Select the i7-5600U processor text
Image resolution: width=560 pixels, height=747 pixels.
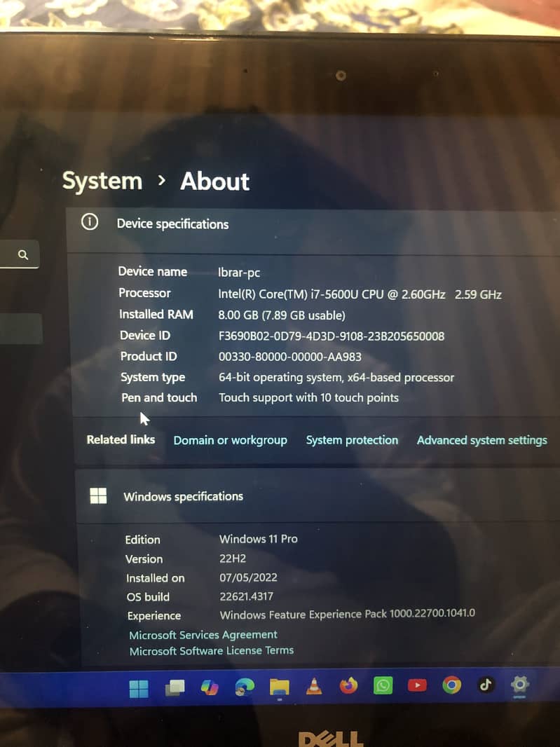[360, 294]
